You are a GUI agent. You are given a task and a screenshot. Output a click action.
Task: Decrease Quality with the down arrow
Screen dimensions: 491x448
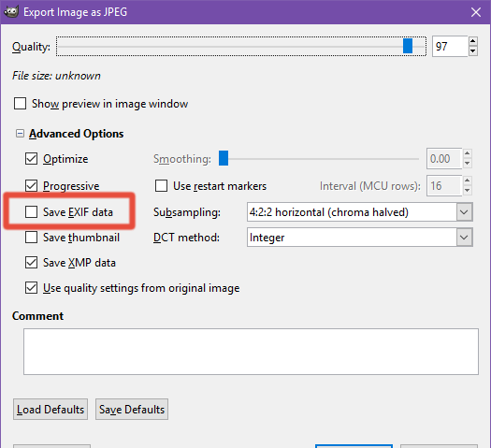[473, 51]
